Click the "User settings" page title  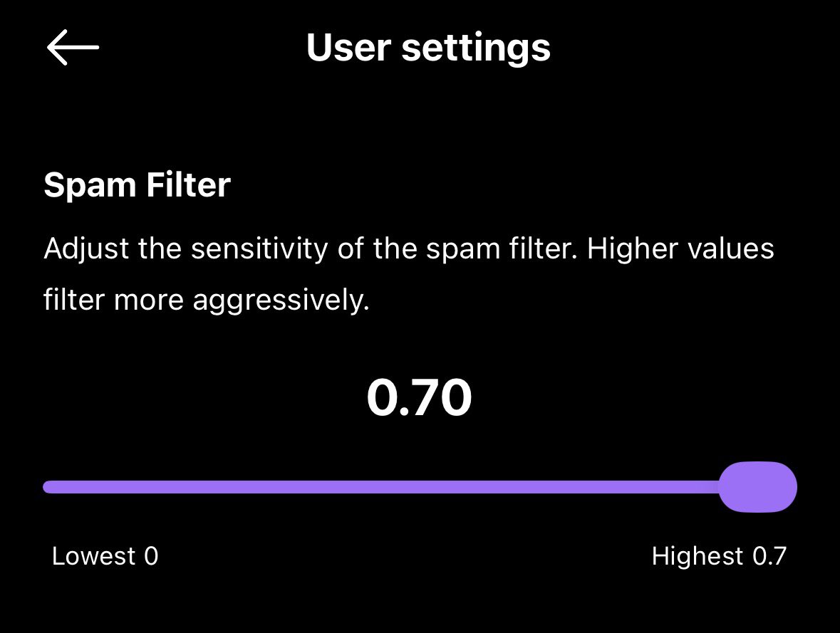[428, 48]
